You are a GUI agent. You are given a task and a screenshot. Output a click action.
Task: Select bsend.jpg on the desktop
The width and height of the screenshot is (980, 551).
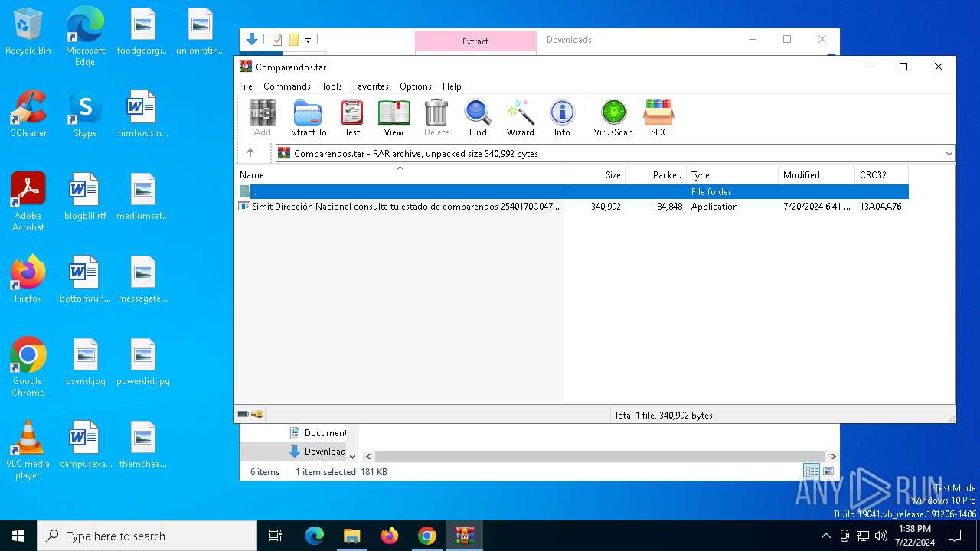(85, 363)
